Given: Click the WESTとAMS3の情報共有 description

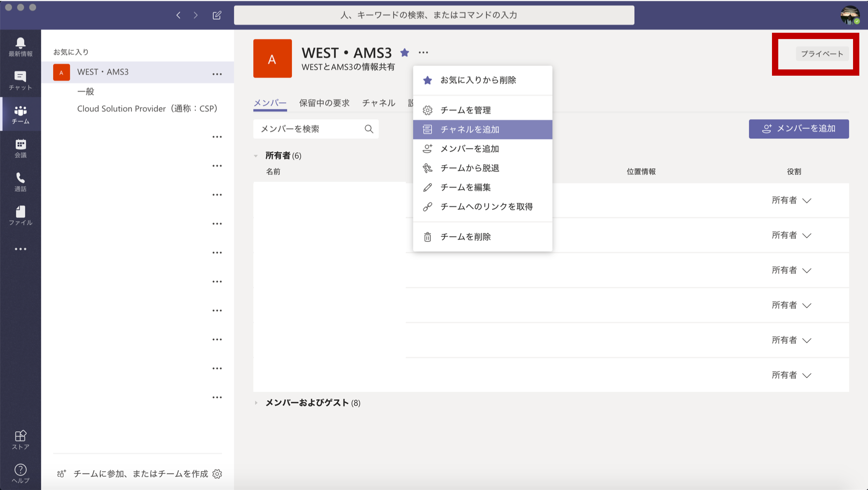Looking at the screenshot, I should pos(348,67).
